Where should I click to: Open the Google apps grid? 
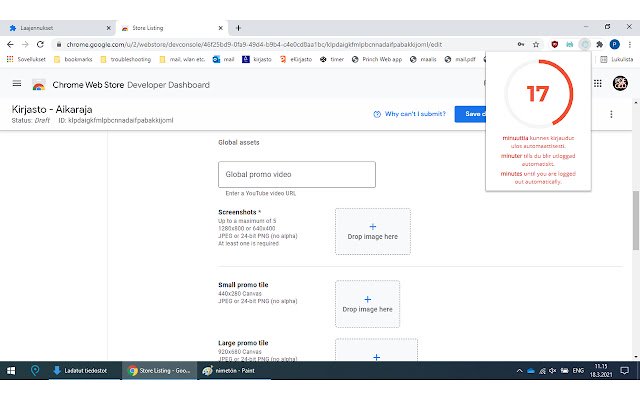click(x=598, y=84)
